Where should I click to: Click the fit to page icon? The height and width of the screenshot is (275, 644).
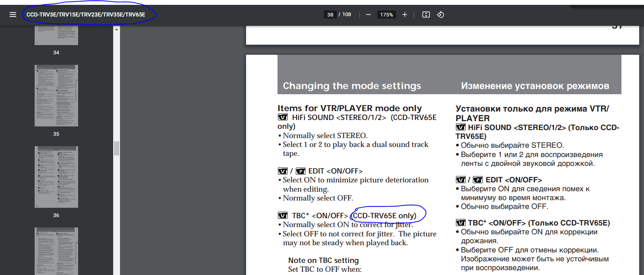426,14
